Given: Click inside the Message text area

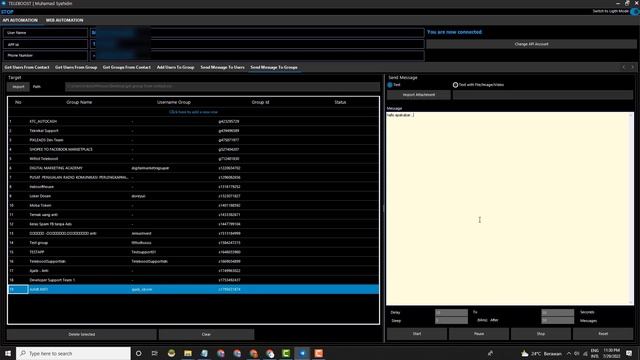Looking at the screenshot, I should [x=508, y=208].
